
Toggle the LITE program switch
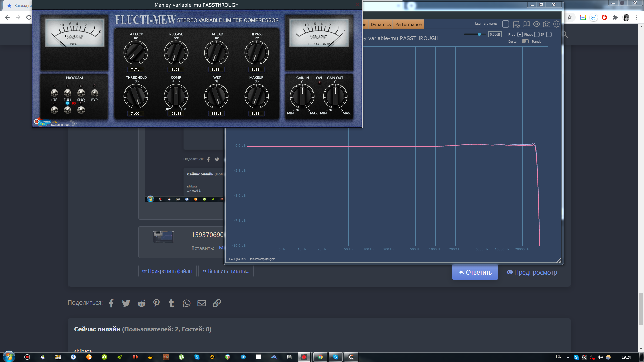tap(54, 93)
